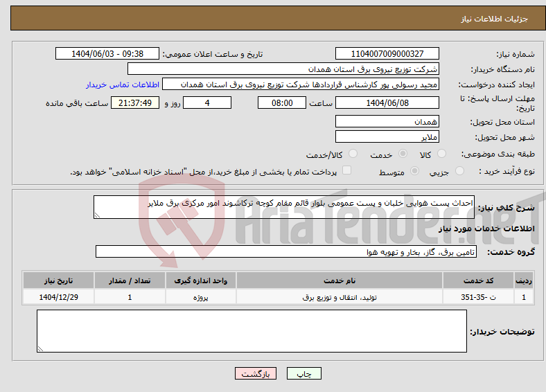Click the quantity cell showing 1
The height and width of the screenshot is (392, 546).
pyautogui.click(x=130, y=297)
